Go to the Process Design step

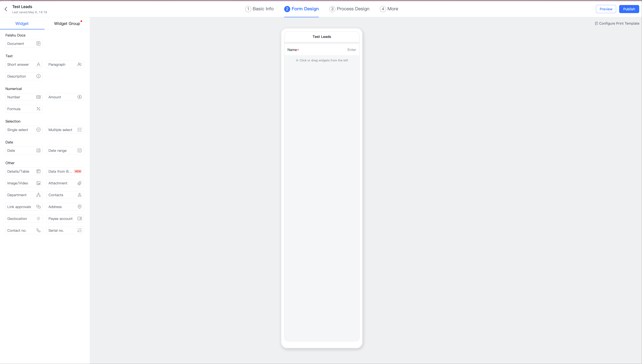(349, 9)
